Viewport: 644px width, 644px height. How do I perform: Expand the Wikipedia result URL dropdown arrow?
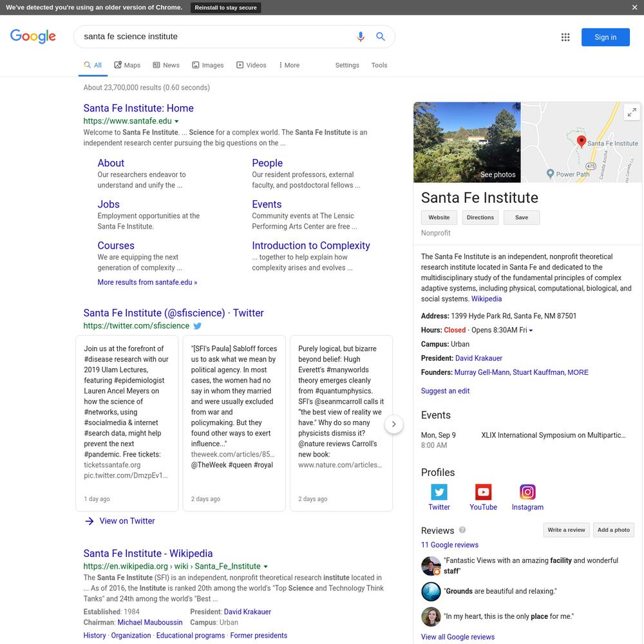point(265,566)
